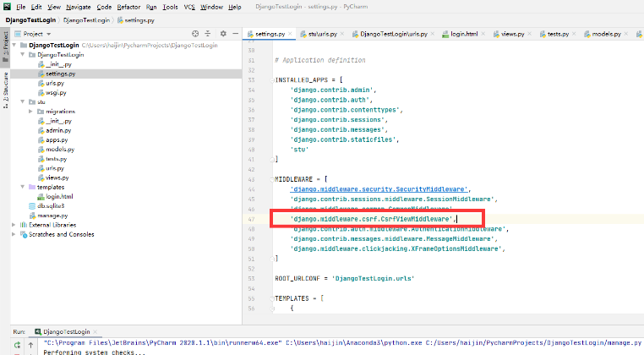Expand the migrations folder
The height and width of the screenshot is (355, 644).
click(x=30, y=111)
